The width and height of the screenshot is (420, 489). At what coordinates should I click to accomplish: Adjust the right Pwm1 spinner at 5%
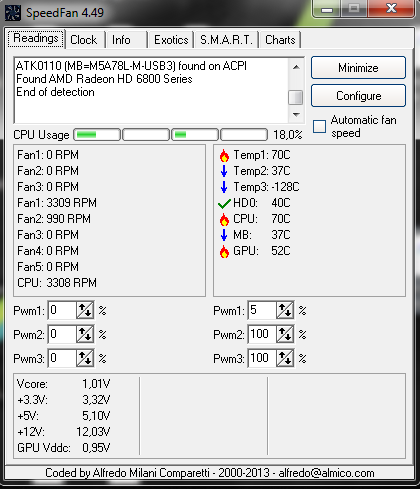[x=285, y=311]
